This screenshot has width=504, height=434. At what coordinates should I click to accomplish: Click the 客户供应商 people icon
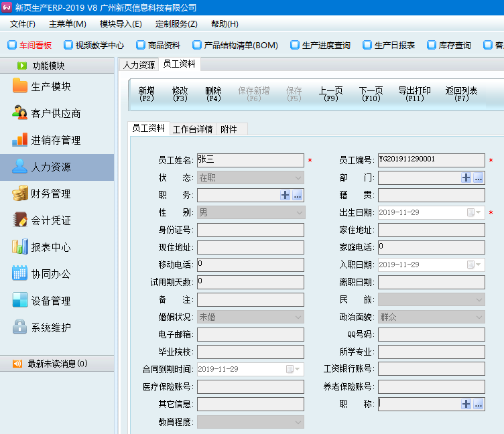pyautogui.click(x=20, y=113)
